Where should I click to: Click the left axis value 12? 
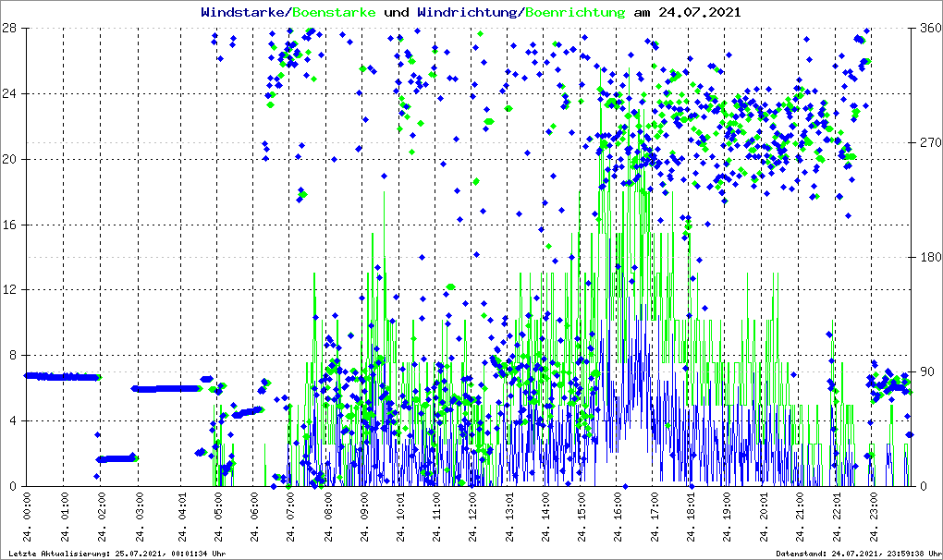coord(9,289)
